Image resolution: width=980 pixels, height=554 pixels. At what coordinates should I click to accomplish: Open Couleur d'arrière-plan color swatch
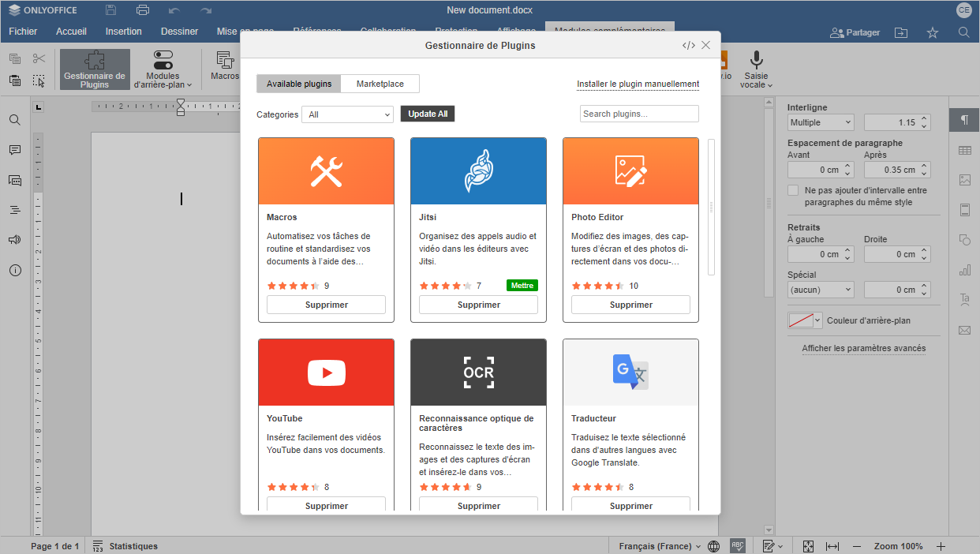(x=805, y=320)
